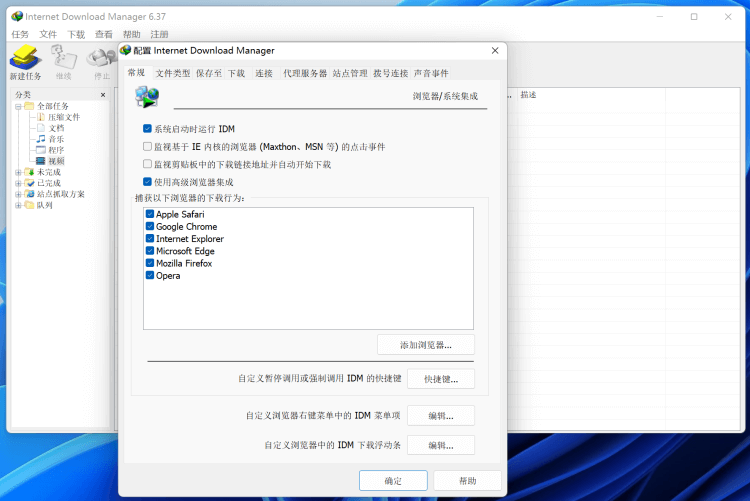Switch to the 下载 tab in config dialog

tap(236, 73)
